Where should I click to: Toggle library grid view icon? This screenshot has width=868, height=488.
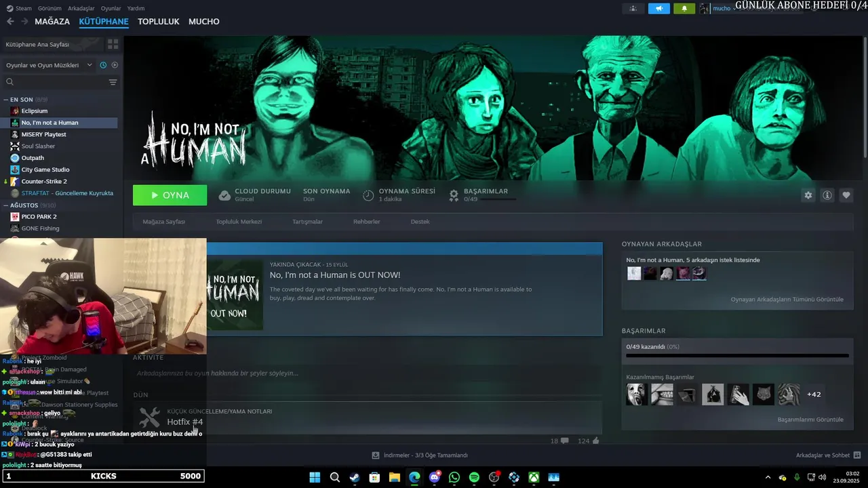[x=113, y=44]
